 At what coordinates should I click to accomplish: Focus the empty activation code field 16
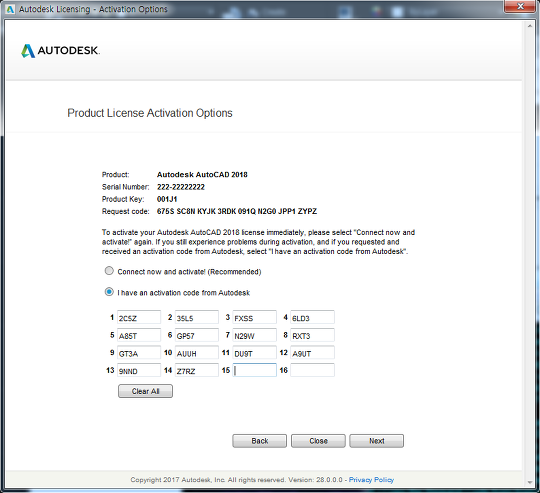tap(312, 370)
